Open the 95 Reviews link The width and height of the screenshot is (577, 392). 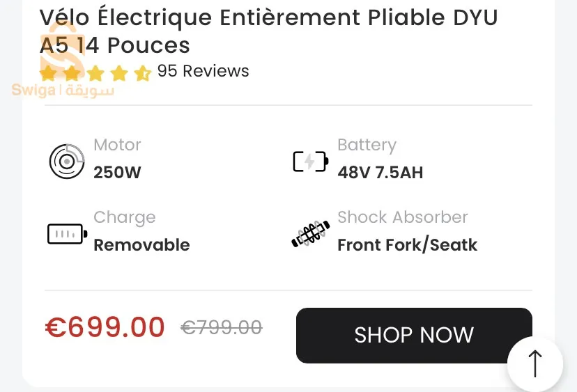[x=203, y=71]
